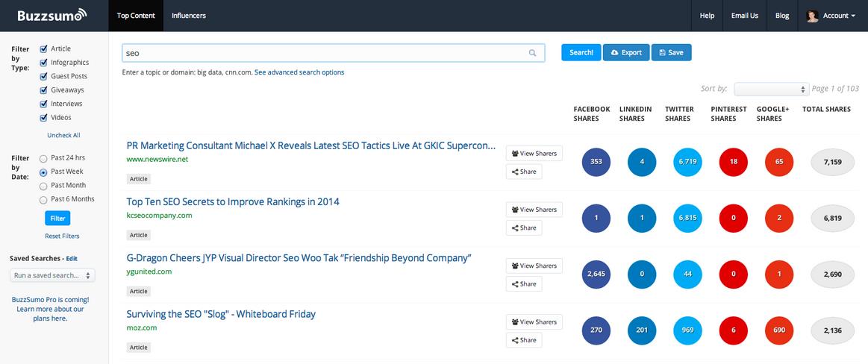868x364 pixels.
Task: View Sharers for the G-Dragon article
Action: [534, 266]
